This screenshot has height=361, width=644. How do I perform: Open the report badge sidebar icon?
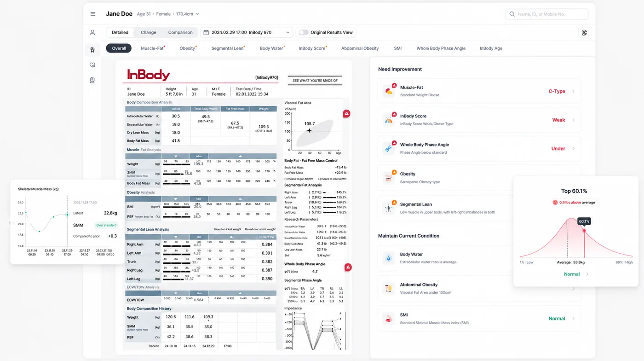pos(92,80)
